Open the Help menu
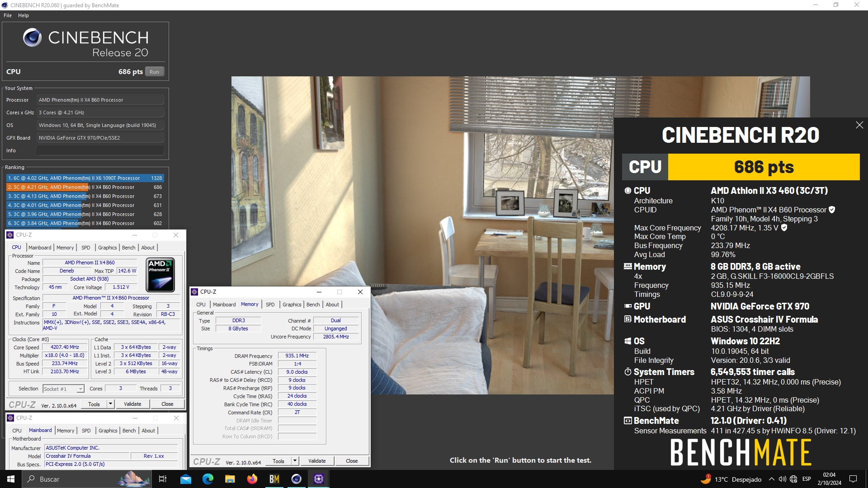The width and height of the screenshot is (868, 488). pyautogui.click(x=24, y=15)
